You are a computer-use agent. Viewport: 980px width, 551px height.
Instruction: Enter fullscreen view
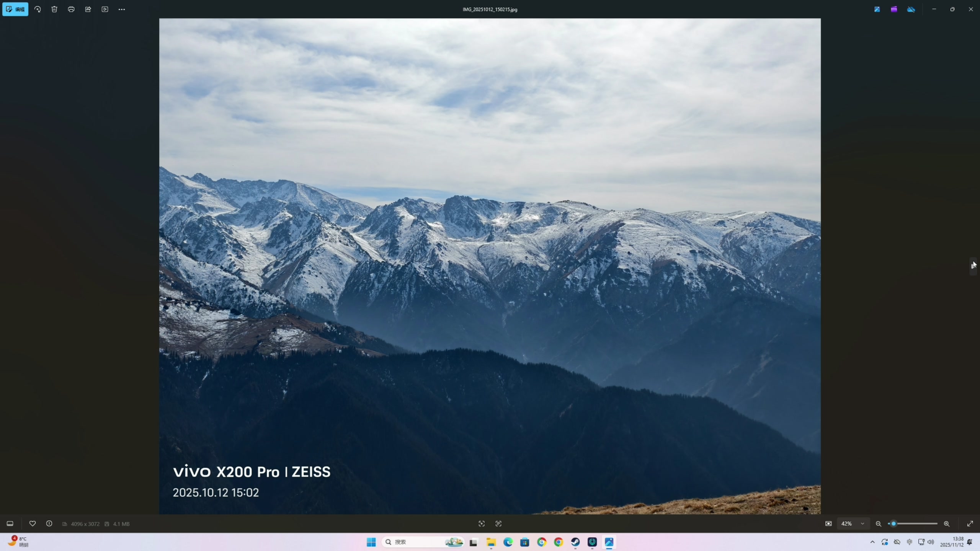pos(970,524)
